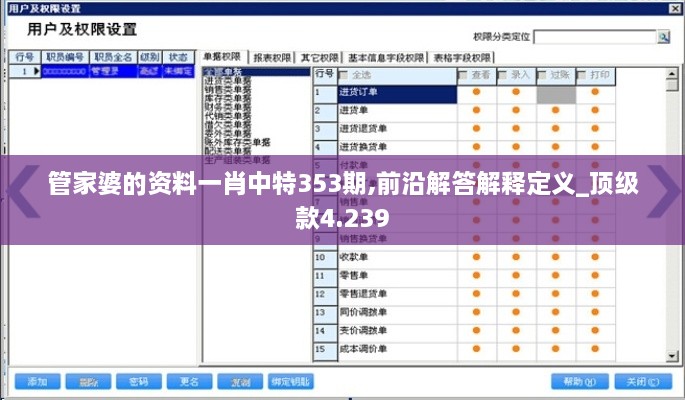Toggle 查看 permission dot for 收款单
685x400 pixels.
[x=477, y=257]
